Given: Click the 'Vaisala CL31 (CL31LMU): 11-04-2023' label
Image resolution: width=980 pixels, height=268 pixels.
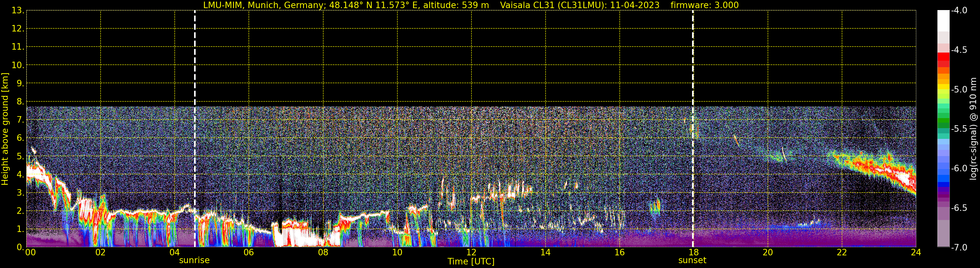Looking at the screenshot, I should [580, 5].
